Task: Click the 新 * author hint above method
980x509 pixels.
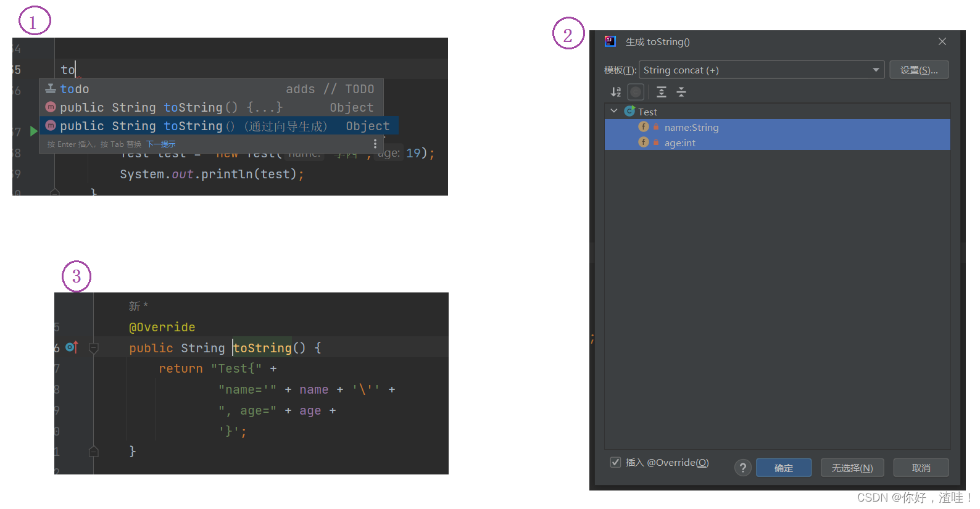Action: pos(138,306)
